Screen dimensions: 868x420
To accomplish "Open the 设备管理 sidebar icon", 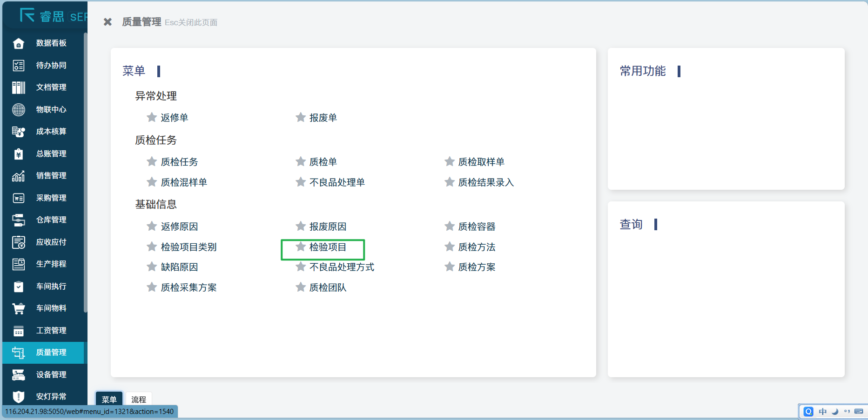I will pyautogui.click(x=19, y=375).
